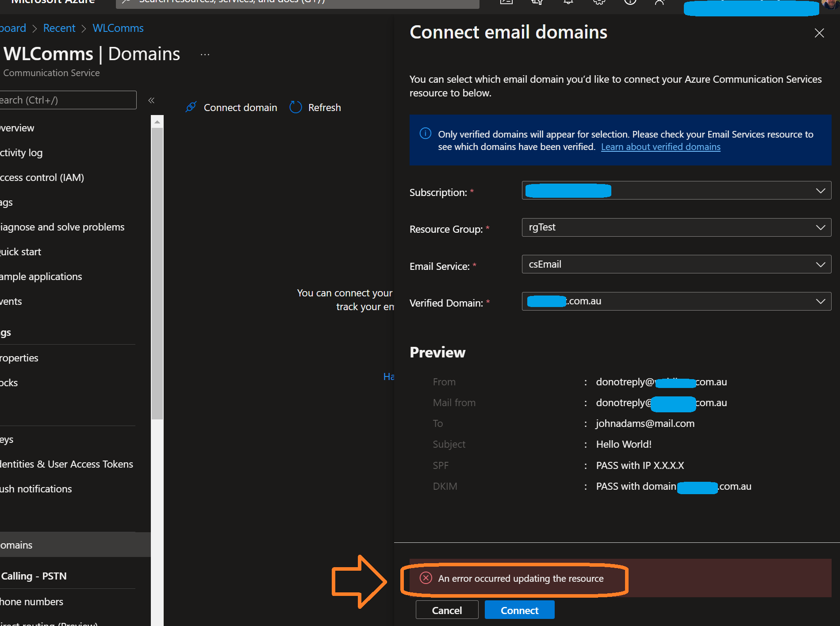840x626 pixels.
Task: Click the 'johnadams@mail.com' To address
Action: (x=645, y=423)
